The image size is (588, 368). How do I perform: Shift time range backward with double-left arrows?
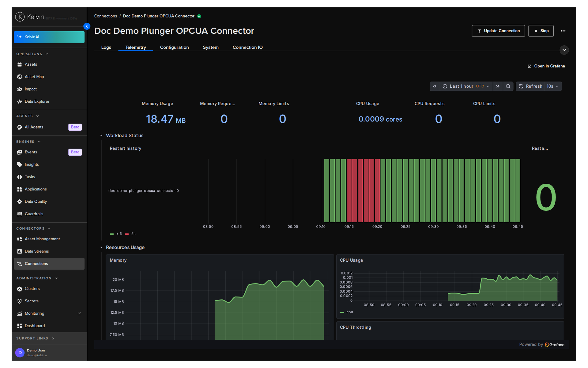click(435, 86)
